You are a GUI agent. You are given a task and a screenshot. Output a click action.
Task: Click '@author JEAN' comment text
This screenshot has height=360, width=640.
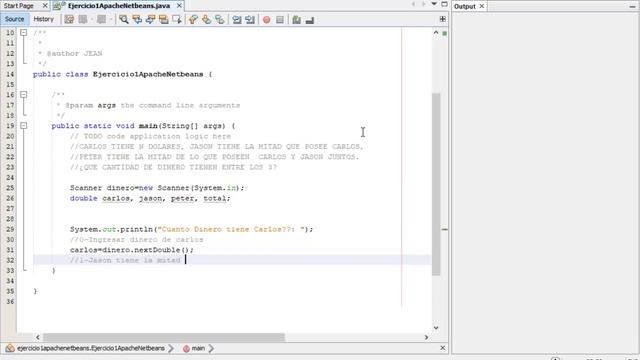pyautogui.click(x=74, y=53)
